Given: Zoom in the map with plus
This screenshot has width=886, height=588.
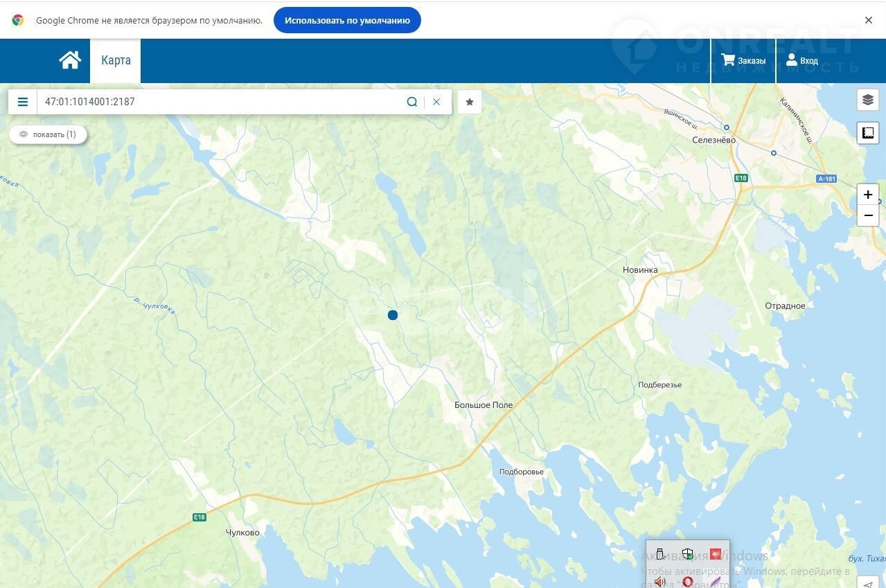Looking at the screenshot, I should 868,195.
